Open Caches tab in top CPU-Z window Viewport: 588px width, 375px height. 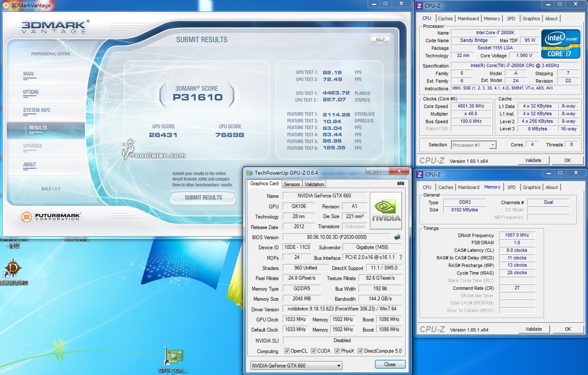pyautogui.click(x=445, y=19)
